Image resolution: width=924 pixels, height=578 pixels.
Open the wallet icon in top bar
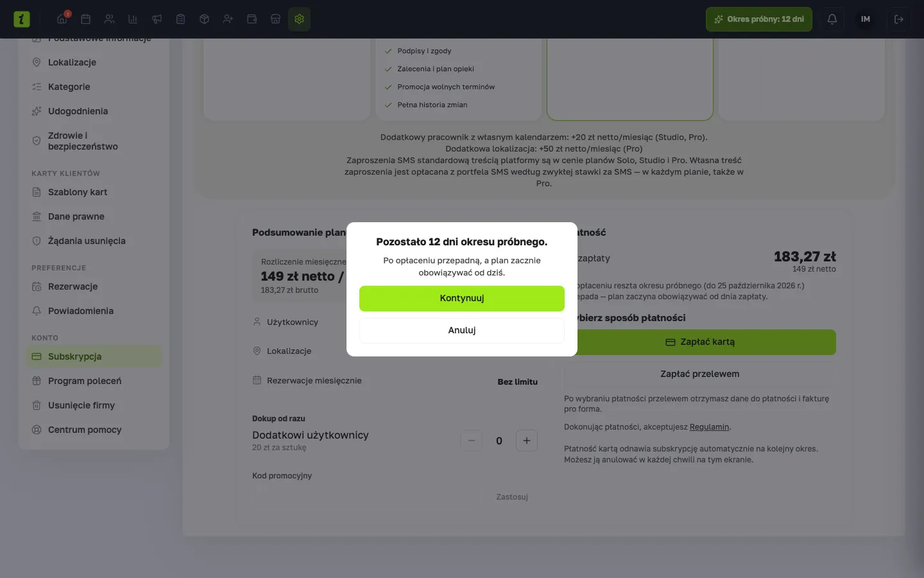click(252, 19)
